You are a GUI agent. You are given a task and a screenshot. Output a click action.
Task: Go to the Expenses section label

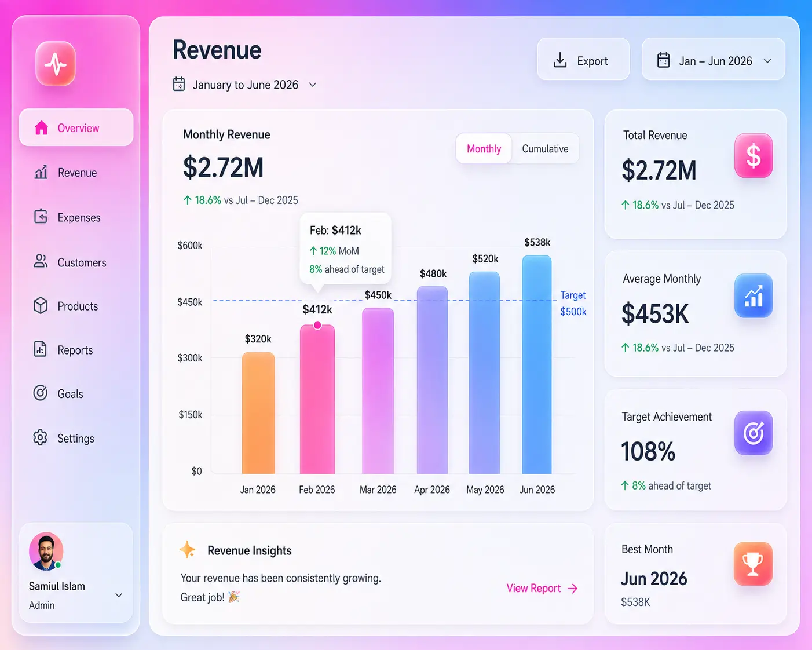pyautogui.click(x=79, y=217)
